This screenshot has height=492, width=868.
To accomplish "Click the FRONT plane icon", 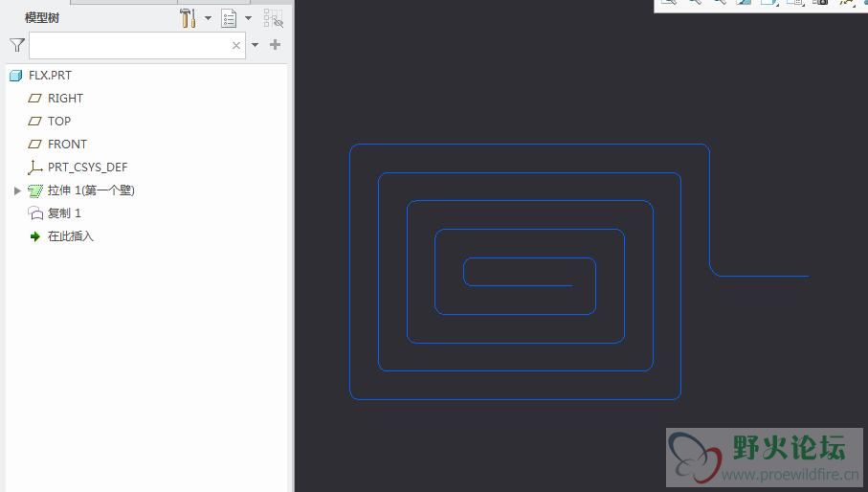I will (34, 145).
